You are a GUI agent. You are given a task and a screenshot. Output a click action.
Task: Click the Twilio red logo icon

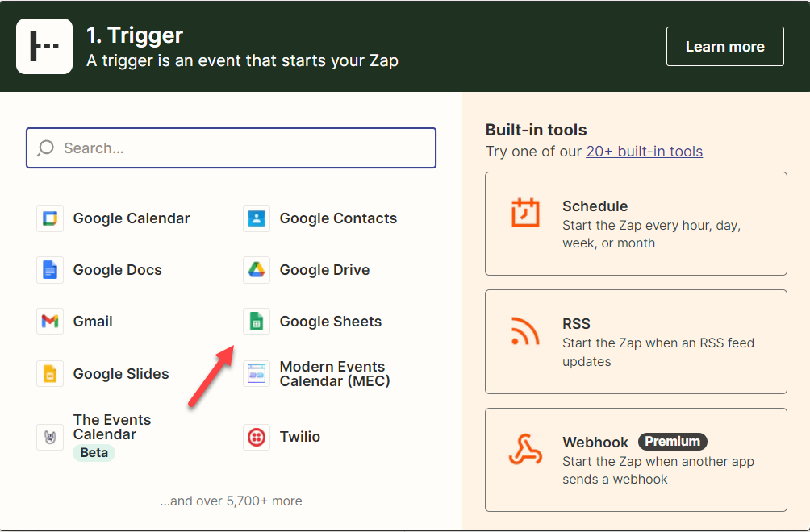click(257, 437)
